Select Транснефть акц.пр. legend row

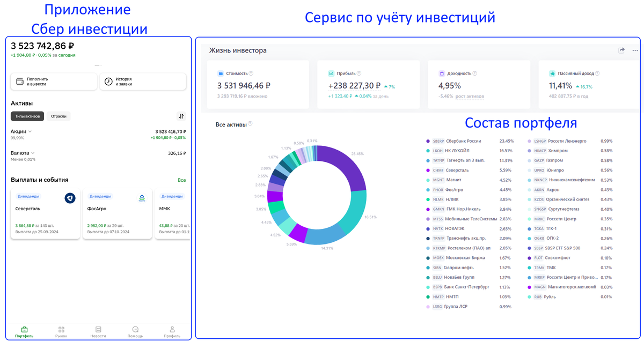[x=469, y=238]
